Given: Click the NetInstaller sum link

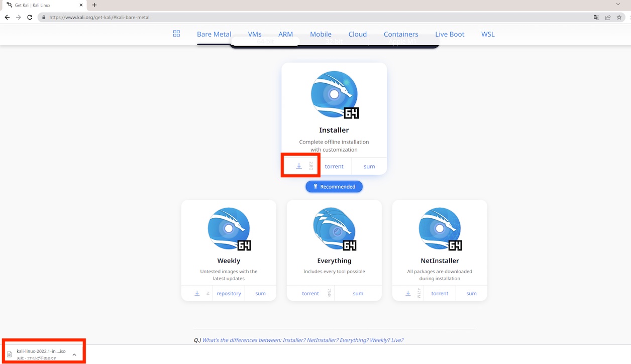Looking at the screenshot, I should tap(471, 293).
